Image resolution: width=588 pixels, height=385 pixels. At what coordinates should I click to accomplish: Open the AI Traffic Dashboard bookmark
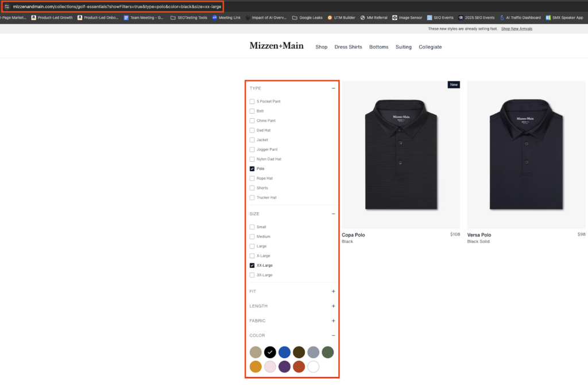click(520, 18)
